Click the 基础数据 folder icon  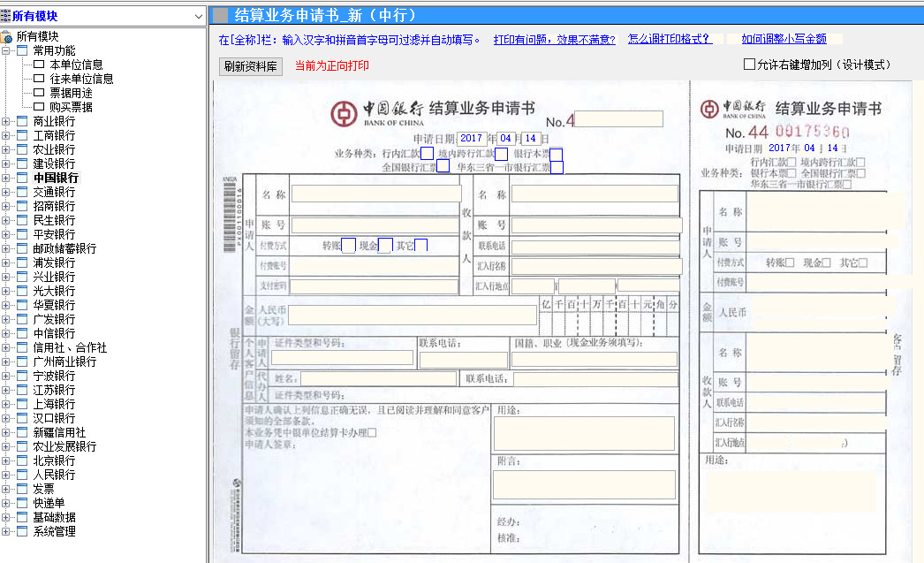(x=22, y=518)
